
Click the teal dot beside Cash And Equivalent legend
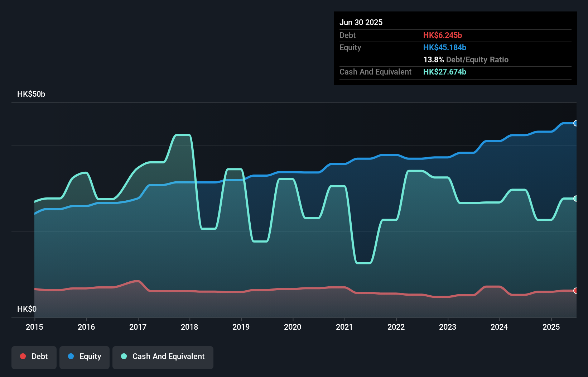(x=124, y=356)
